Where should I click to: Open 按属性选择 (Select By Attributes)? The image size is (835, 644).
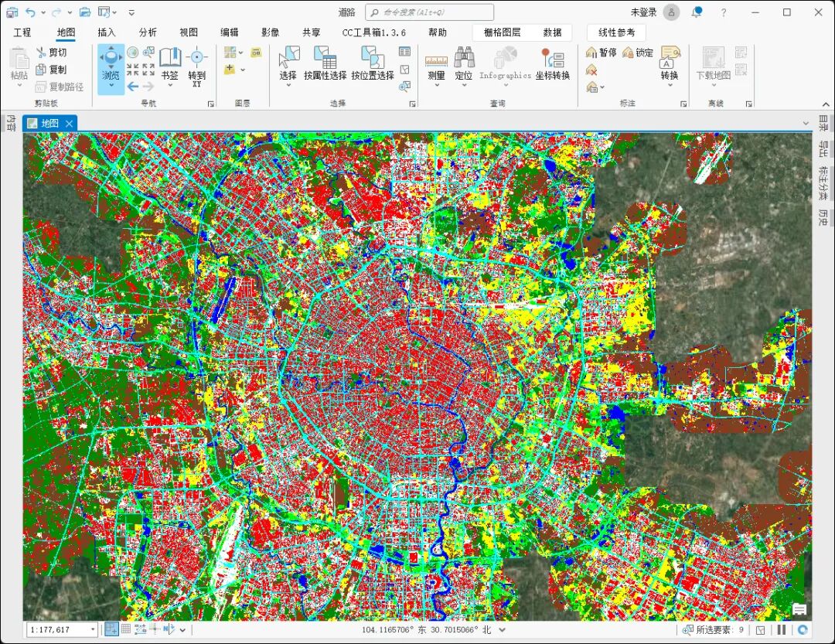pos(325,63)
